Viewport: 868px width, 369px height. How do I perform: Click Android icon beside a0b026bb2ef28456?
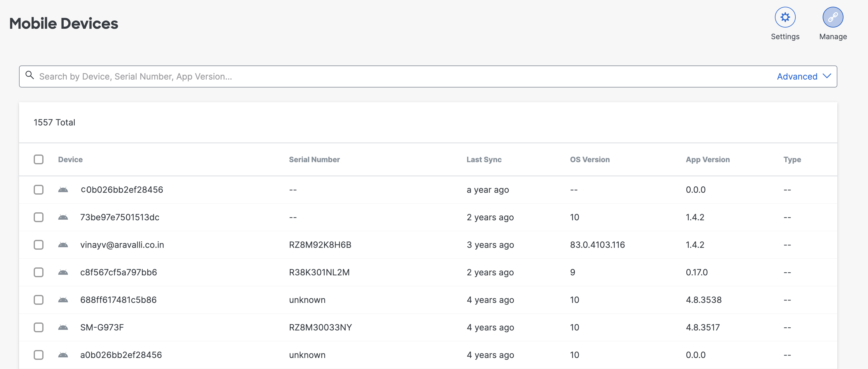click(x=63, y=355)
